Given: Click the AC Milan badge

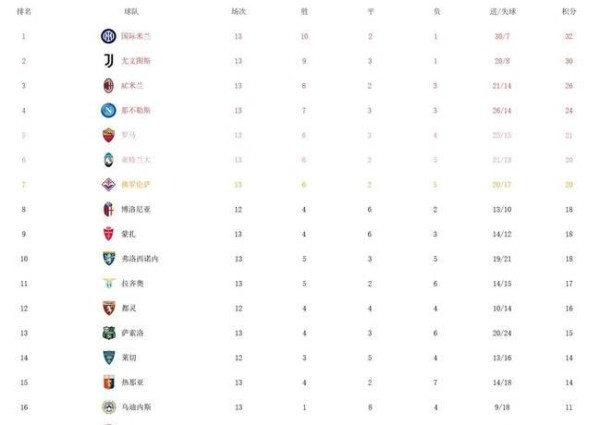Looking at the screenshot, I should click(108, 86).
